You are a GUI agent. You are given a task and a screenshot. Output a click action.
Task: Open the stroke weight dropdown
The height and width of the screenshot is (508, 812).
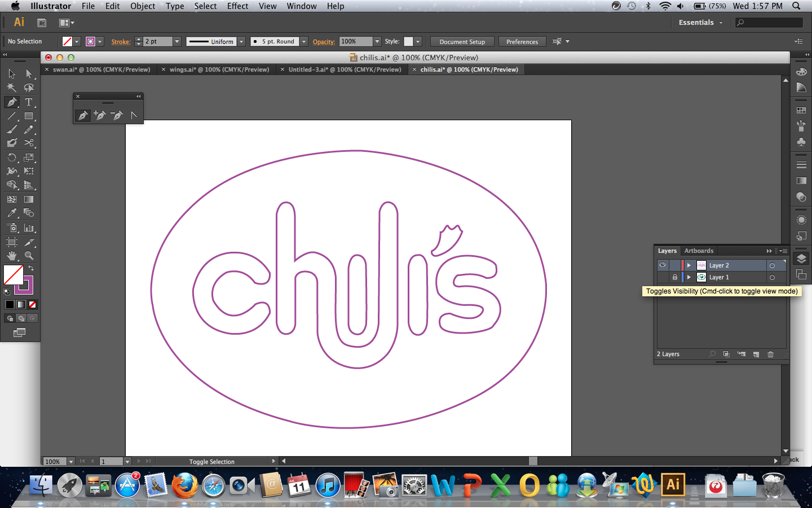176,41
